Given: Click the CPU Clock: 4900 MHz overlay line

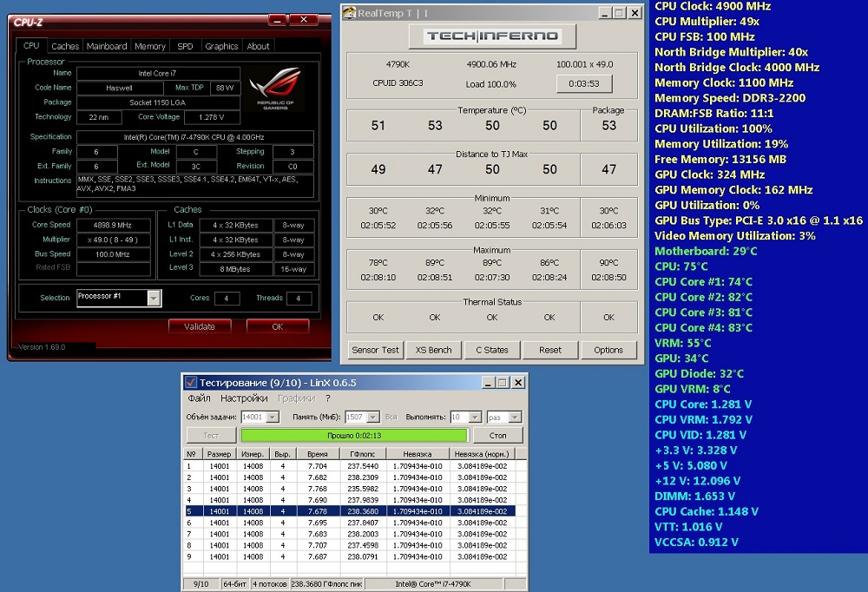Looking at the screenshot, I should [713, 6].
